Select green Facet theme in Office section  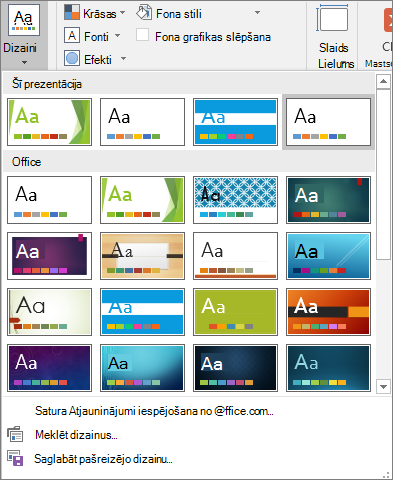tap(142, 200)
